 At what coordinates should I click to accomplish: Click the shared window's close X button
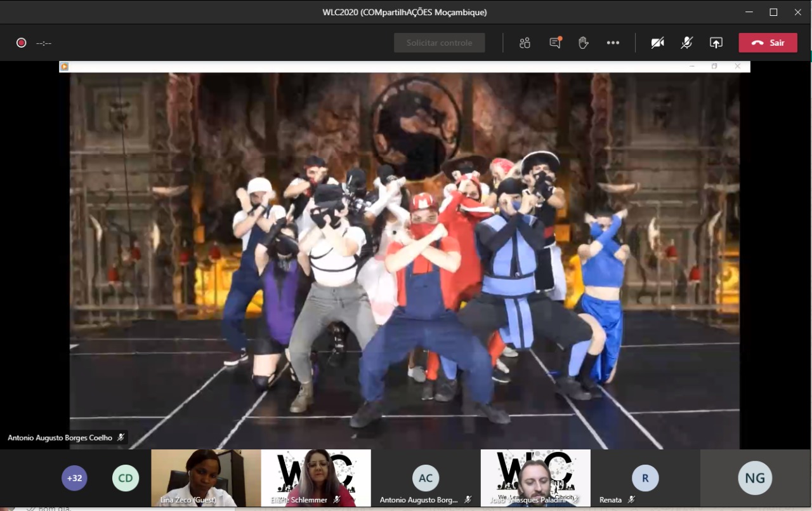click(x=737, y=66)
